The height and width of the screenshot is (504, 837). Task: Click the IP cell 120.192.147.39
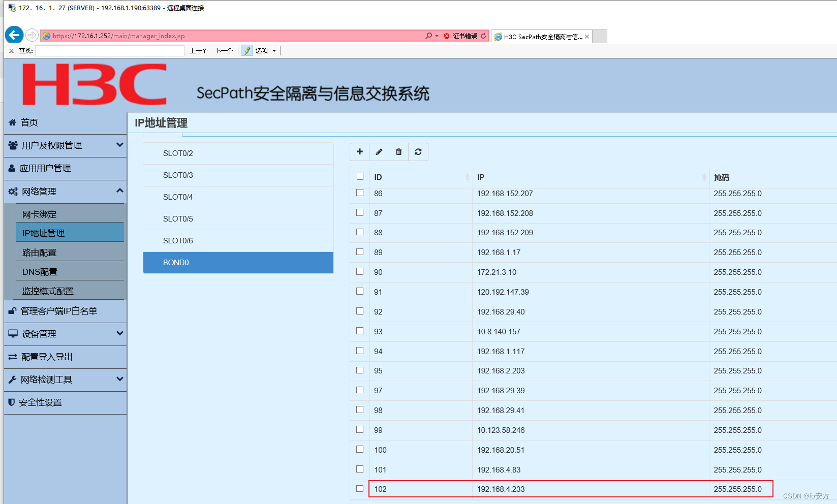503,292
